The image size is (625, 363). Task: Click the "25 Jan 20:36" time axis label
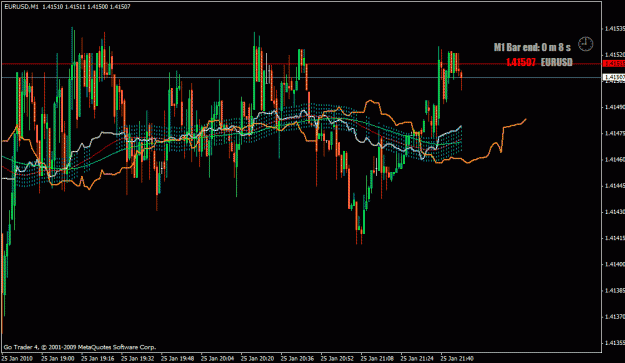click(297, 358)
